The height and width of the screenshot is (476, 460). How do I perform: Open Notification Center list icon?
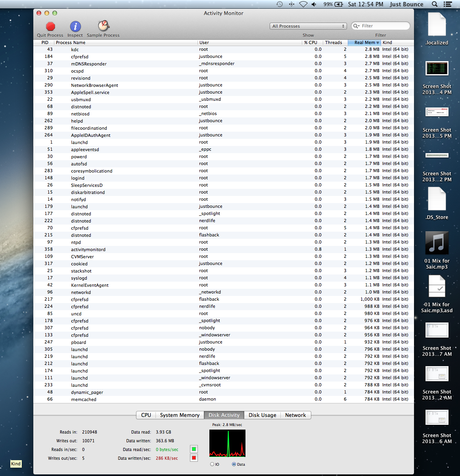448,4
